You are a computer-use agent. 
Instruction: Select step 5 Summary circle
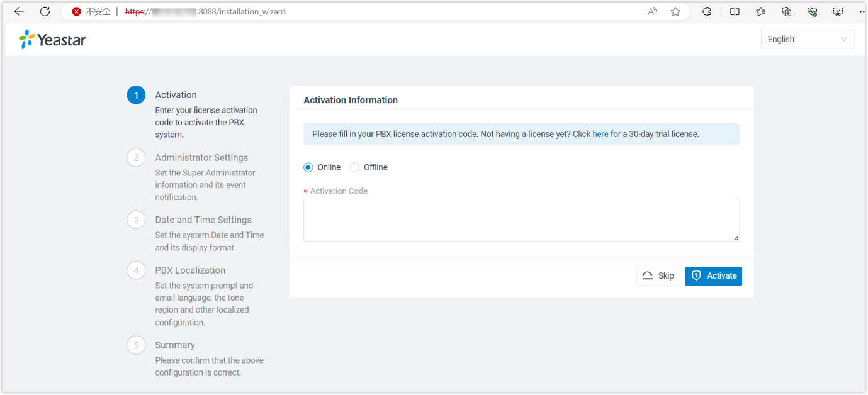coord(136,345)
